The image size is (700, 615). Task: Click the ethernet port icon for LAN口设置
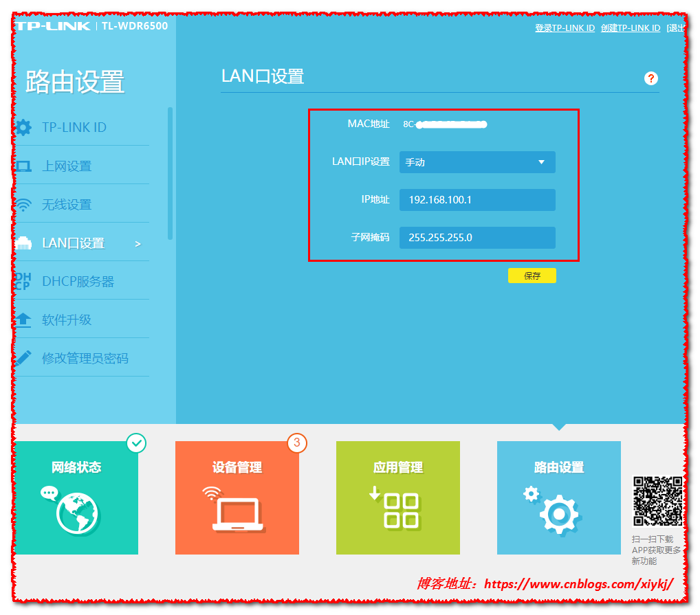[23, 243]
